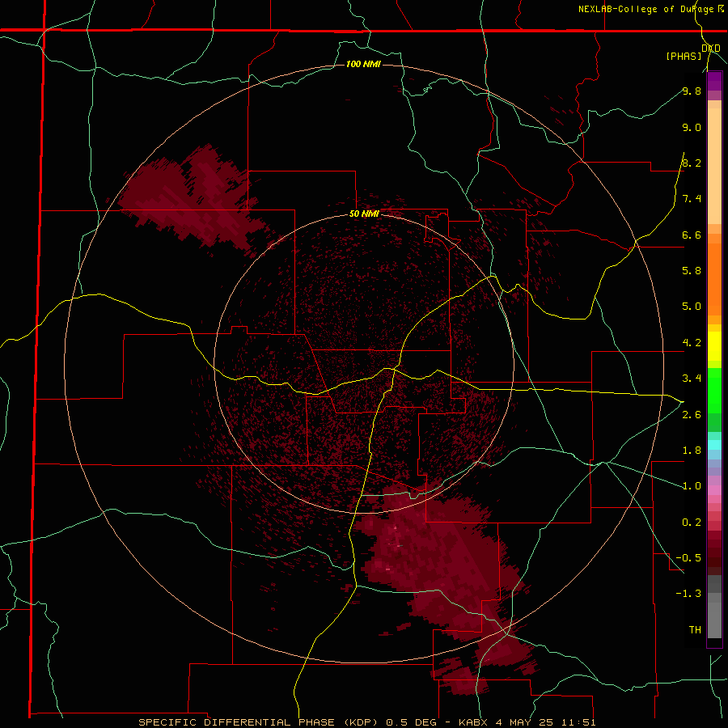Click the Specific Differential Phase footer caption
This screenshot has height=728, width=728.
point(366,722)
